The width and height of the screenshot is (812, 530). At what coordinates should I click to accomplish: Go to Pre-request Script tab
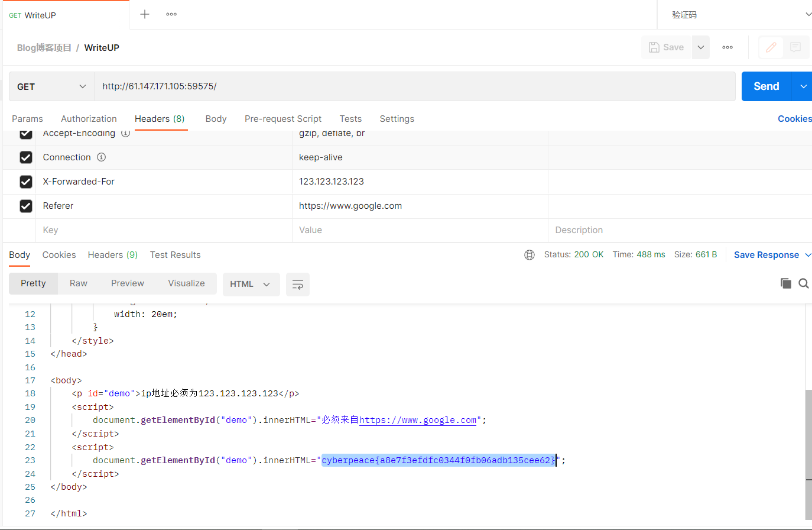283,119
